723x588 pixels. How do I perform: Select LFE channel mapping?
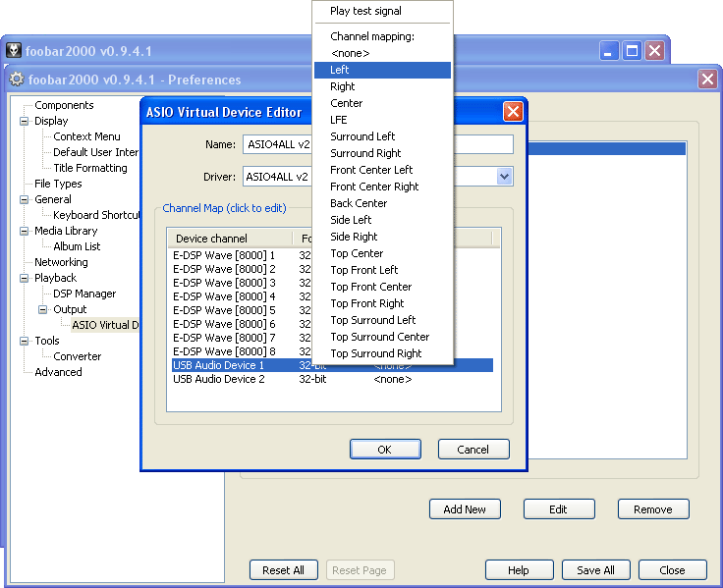coord(383,120)
